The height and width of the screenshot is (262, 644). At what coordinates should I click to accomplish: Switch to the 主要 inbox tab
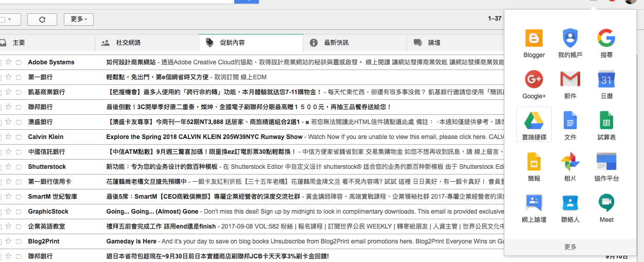pos(47,43)
